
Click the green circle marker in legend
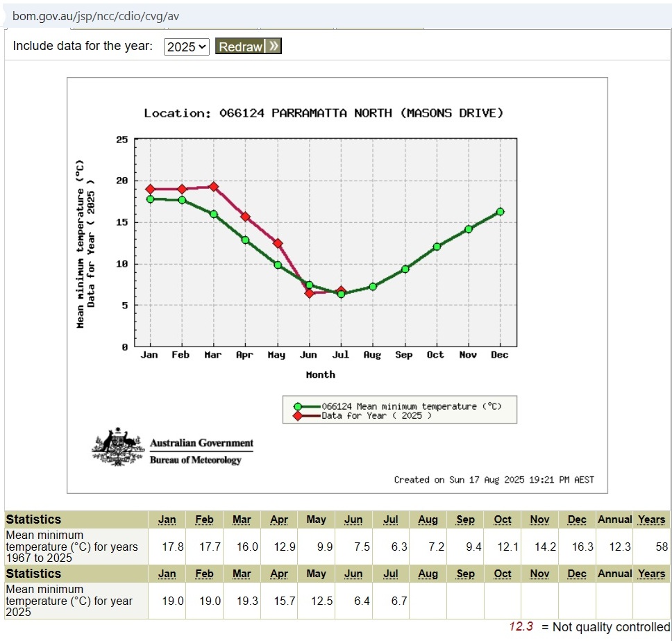(298, 407)
